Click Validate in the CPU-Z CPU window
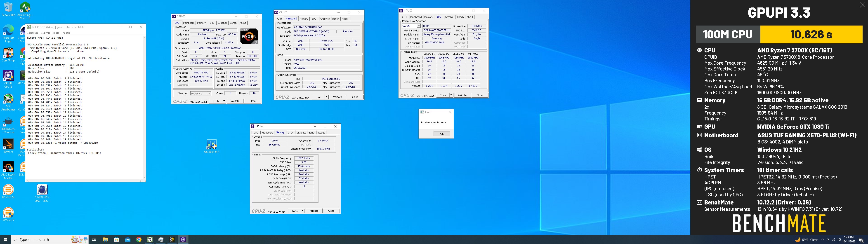The width and height of the screenshot is (868, 244). click(235, 101)
